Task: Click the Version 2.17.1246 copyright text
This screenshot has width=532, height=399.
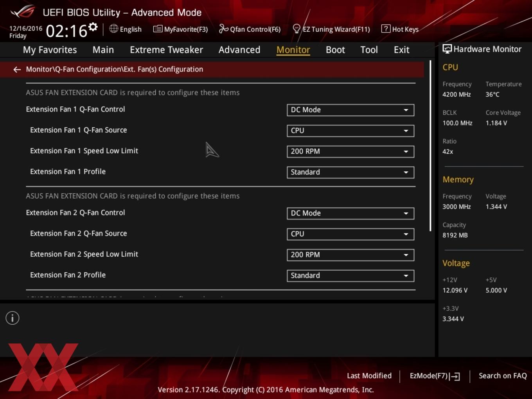Action: click(266, 390)
